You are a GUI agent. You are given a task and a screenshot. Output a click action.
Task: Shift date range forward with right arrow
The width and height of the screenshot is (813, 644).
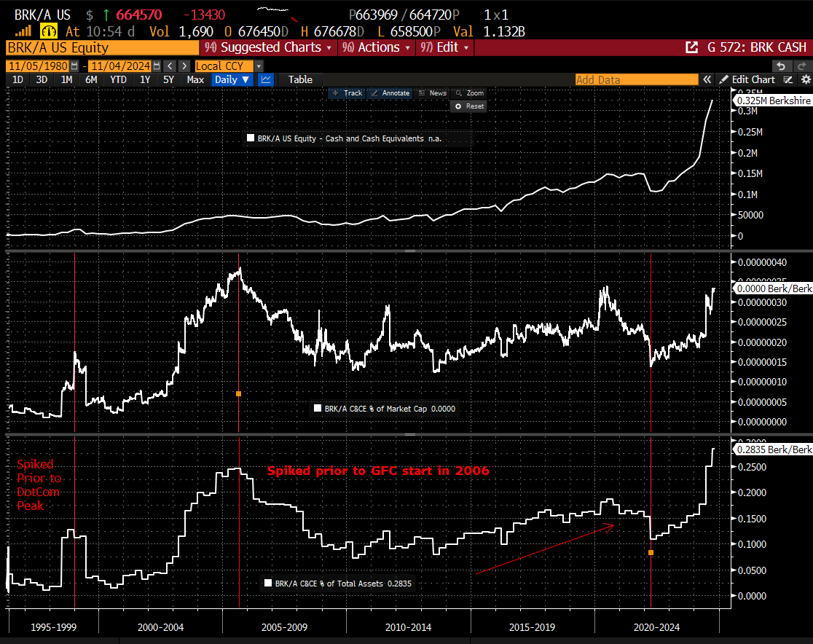pyautogui.click(x=184, y=66)
